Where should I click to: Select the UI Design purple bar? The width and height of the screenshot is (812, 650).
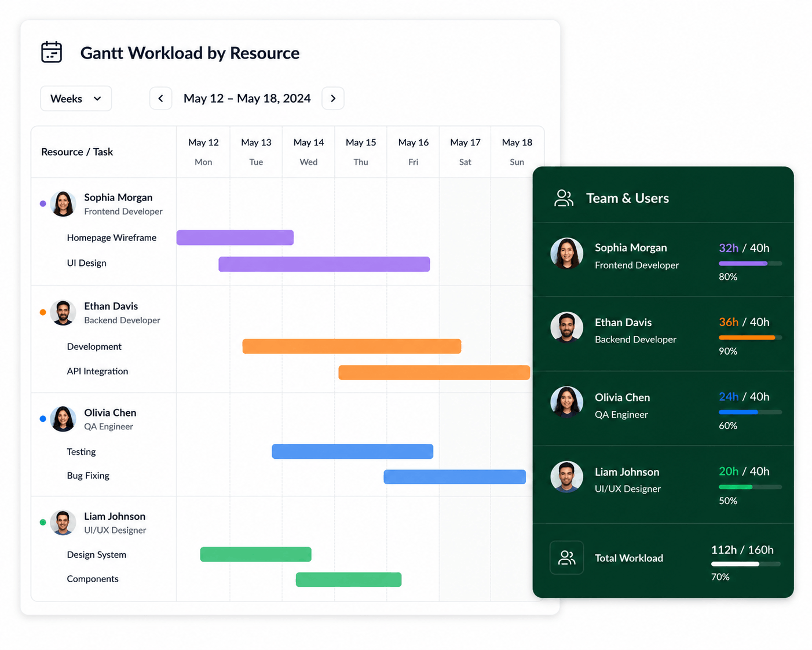pyautogui.click(x=324, y=264)
